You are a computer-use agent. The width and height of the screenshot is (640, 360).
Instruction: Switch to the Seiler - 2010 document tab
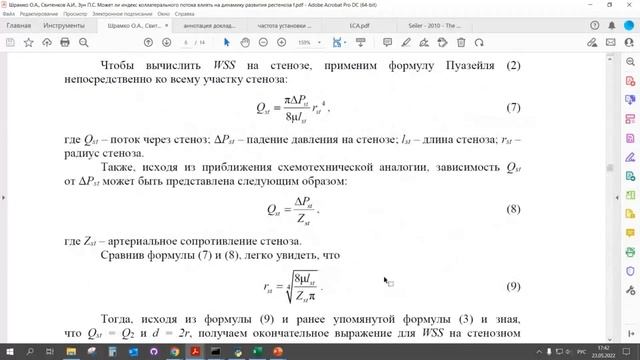[x=434, y=26]
